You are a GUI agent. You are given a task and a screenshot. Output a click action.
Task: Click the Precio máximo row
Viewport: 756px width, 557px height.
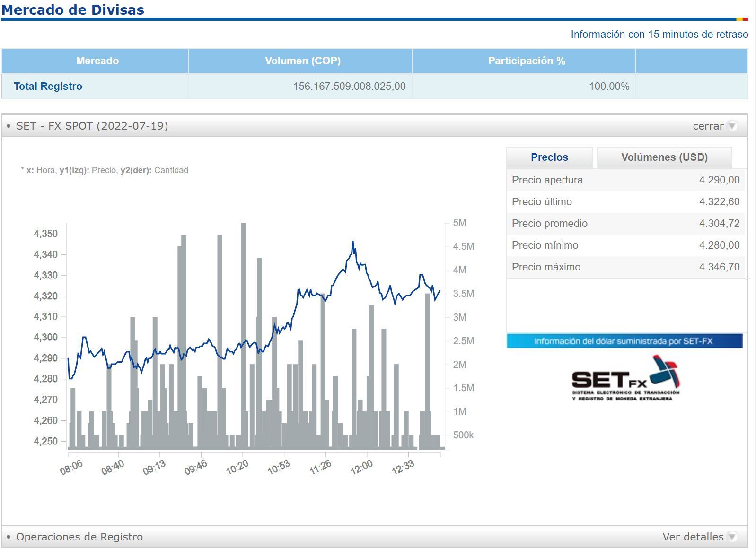[625, 267]
